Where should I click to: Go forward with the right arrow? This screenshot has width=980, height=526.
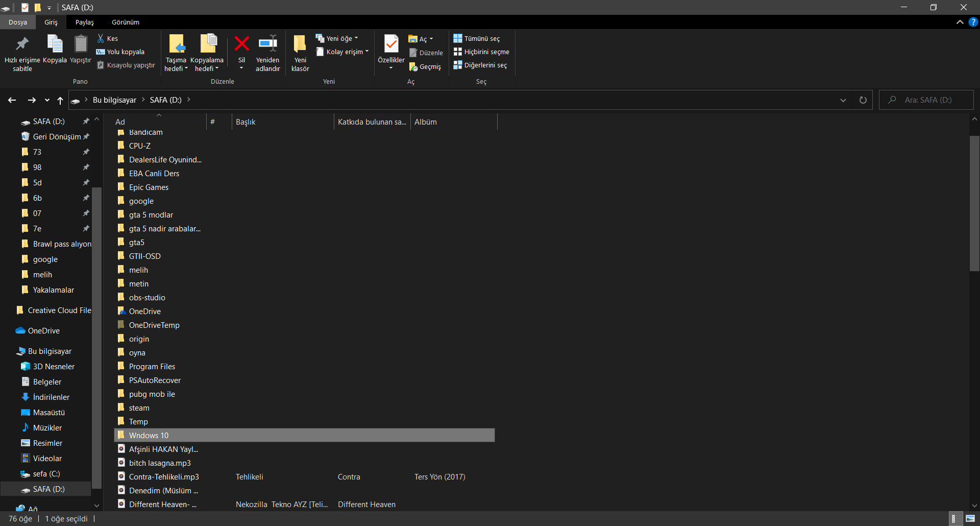32,100
